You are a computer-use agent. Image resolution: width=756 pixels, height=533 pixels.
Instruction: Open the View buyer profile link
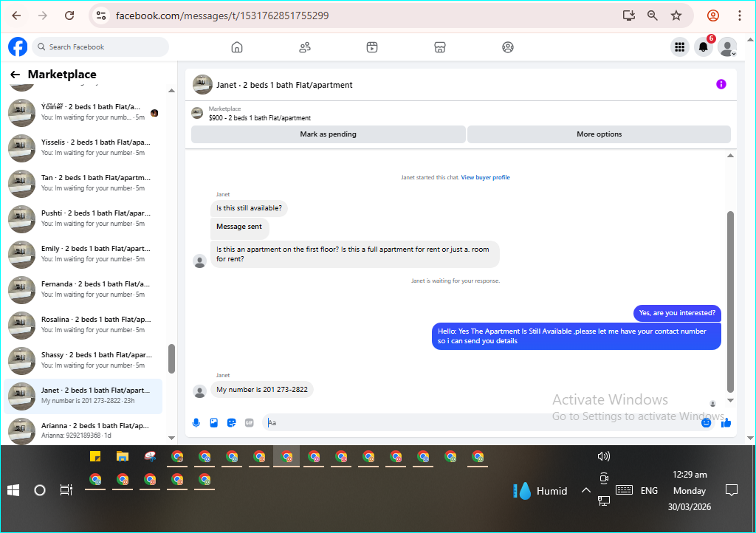pyautogui.click(x=485, y=177)
